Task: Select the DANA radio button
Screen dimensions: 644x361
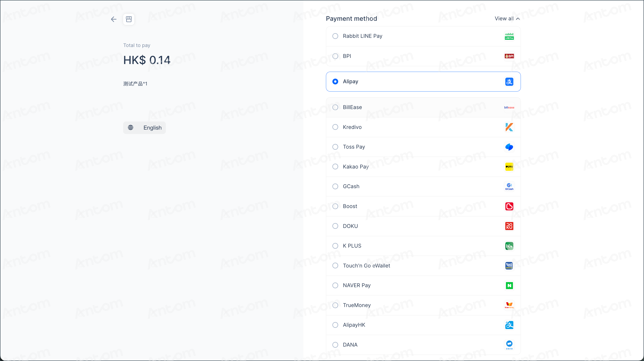Action: coord(335,345)
